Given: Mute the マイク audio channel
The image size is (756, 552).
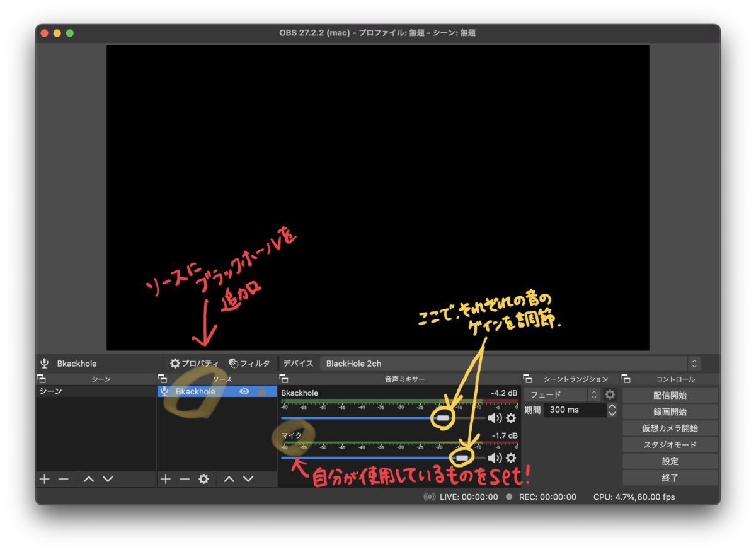Looking at the screenshot, I should (495, 458).
